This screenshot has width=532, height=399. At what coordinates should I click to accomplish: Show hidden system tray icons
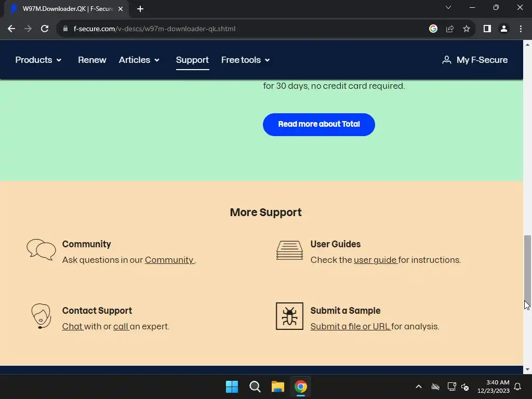[419, 387]
